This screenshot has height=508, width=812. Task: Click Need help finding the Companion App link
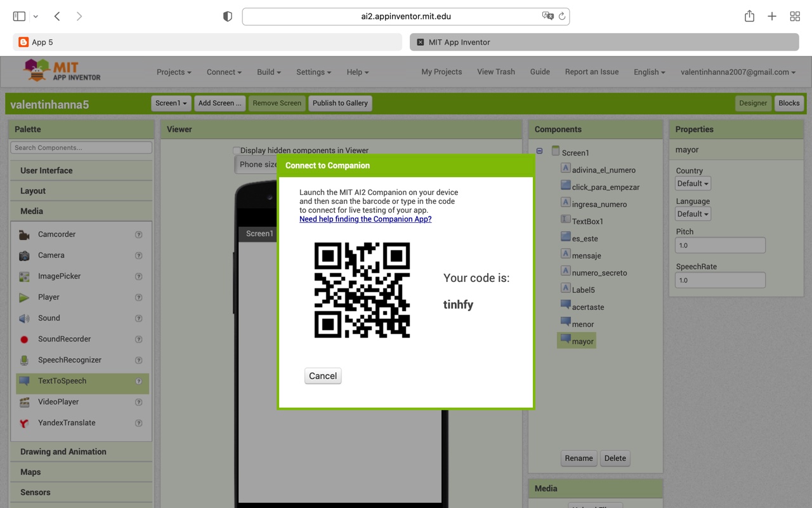click(365, 219)
